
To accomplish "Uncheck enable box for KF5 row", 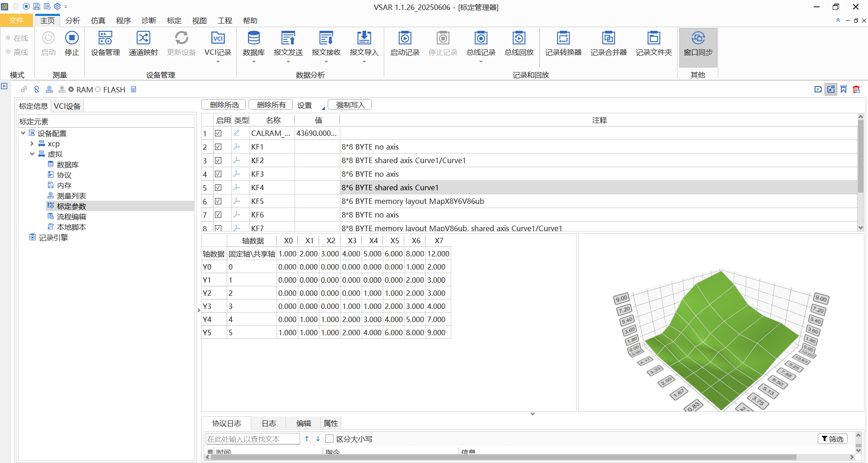I will [x=218, y=201].
